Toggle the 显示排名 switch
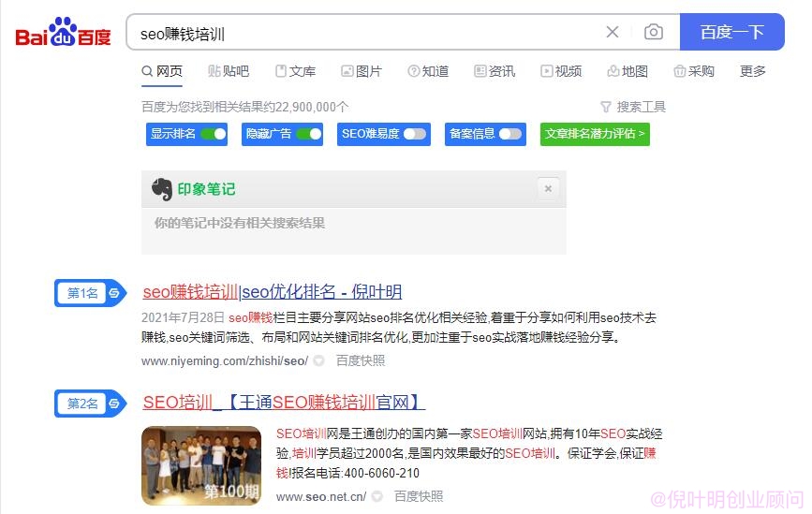Image resolution: width=812 pixels, height=514 pixels. pyautogui.click(x=214, y=134)
